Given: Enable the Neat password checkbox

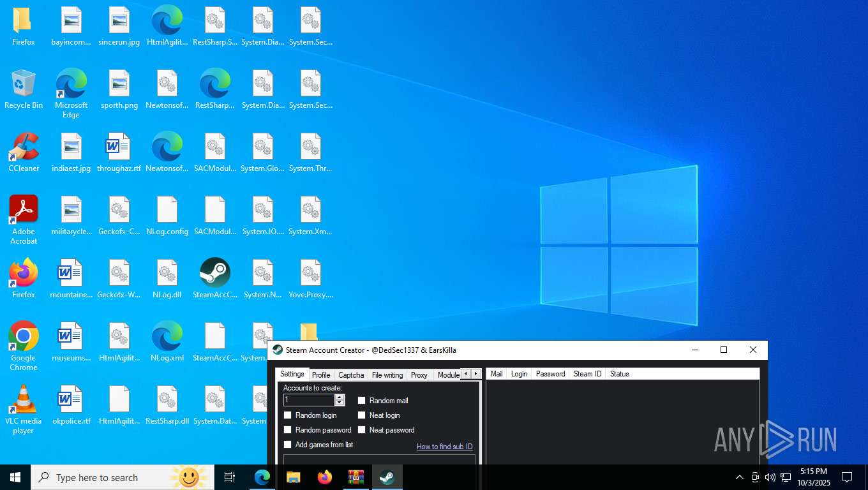Looking at the screenshot, I should pyautogui.click(x=361, y=430).
